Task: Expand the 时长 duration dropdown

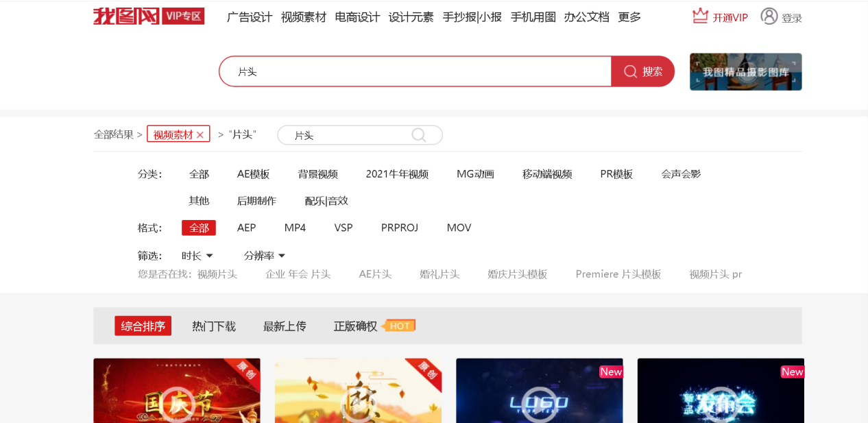Action: tap(196, 255)
